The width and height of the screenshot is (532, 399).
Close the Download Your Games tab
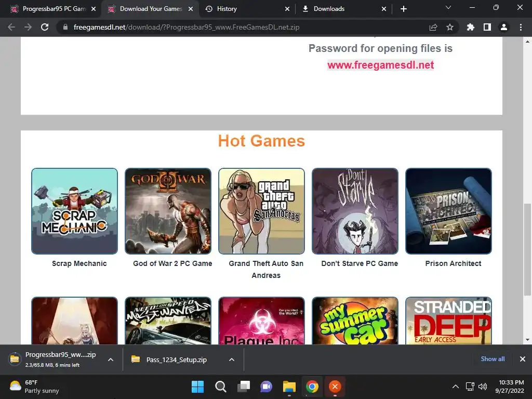191,9
